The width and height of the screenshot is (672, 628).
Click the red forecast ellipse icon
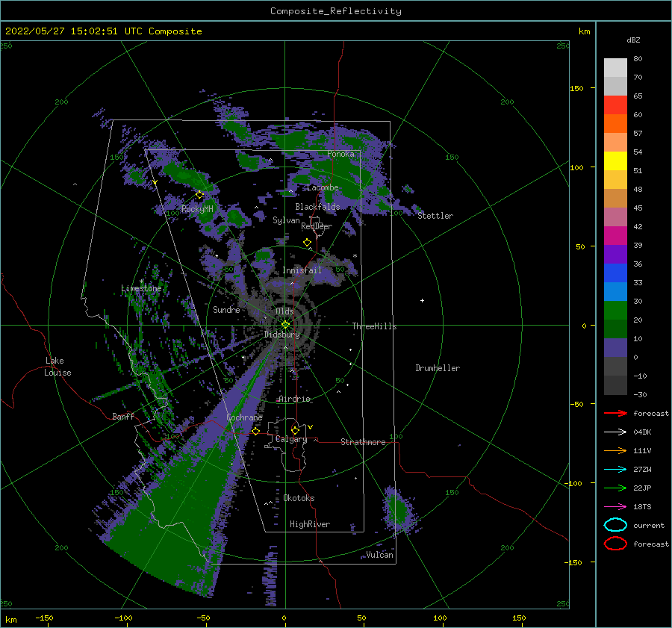[615, 543]
